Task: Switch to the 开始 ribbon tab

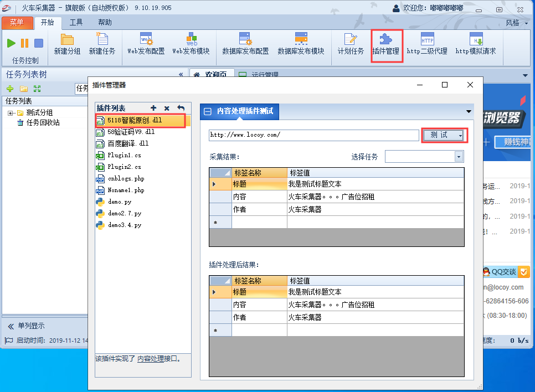Action: pos(48,23)
